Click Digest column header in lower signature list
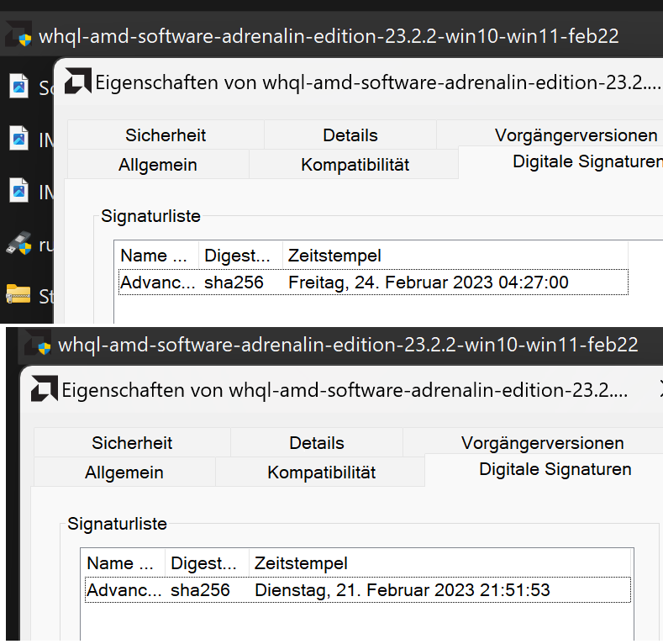The image size is (663, 644). pos(207,562)
